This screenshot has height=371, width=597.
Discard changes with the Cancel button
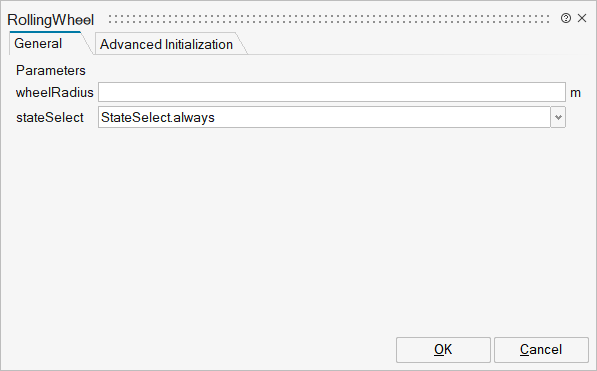pyautogui.click(x=541, y=350)
